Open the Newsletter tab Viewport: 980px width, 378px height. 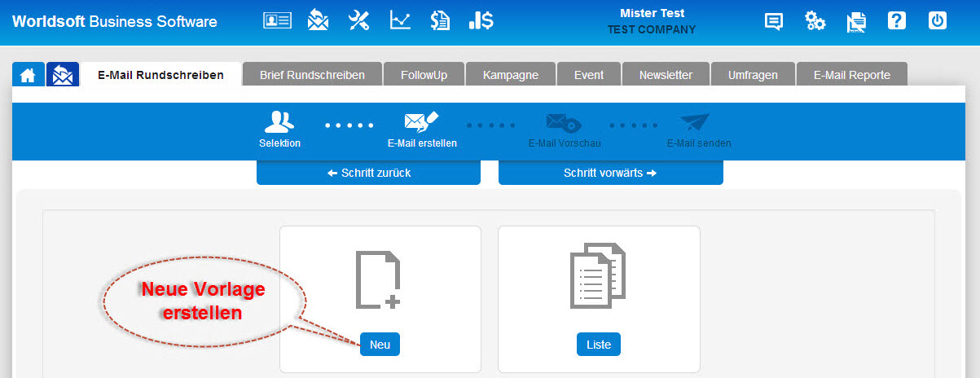(x=666, y=75)
